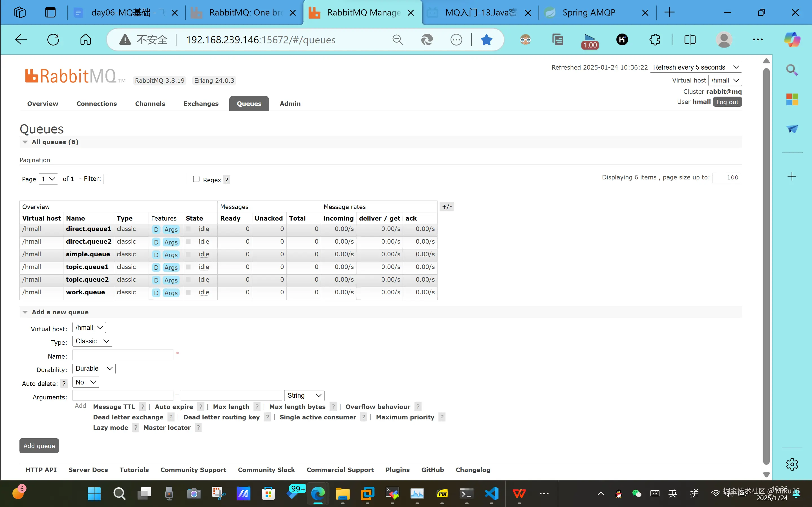
Task: Click the Add queue button
Action: 39,446
